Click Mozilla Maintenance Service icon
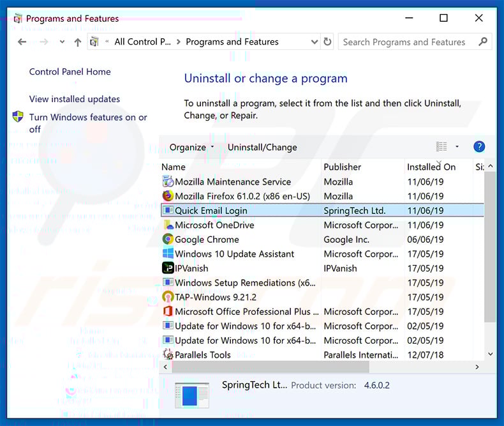The height and width of the screenshot is (426, 504). pyautogui.click(x=168, y=181)
